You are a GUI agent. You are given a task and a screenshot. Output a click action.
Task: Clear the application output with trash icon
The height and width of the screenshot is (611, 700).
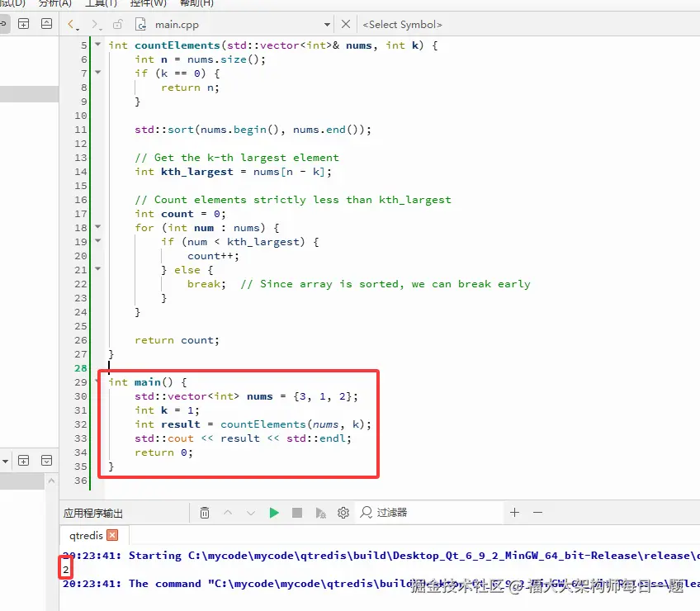coord(205,512)
